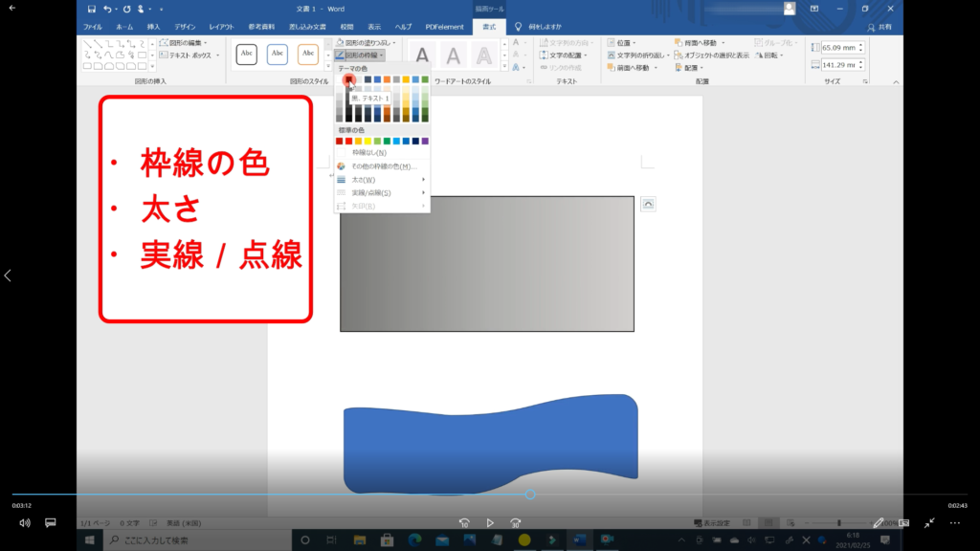Select 枠線なし no outline option
This screenshot has height=551, width=980.
(369, 153)
